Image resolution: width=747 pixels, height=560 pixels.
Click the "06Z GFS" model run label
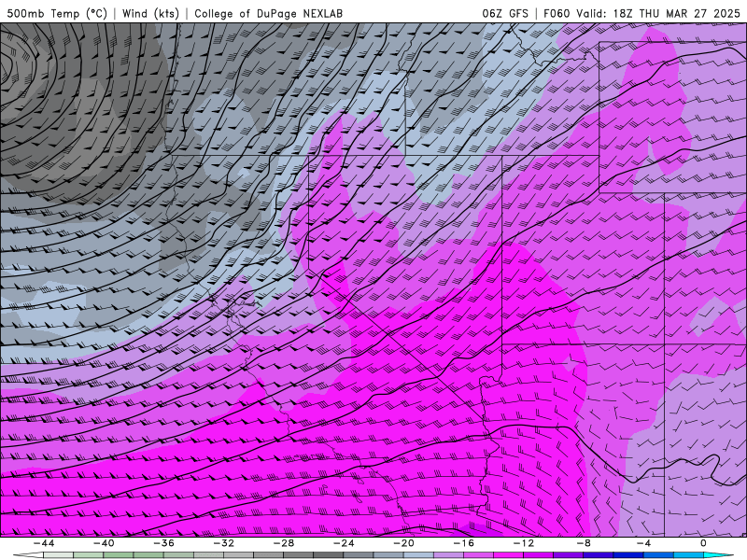tap(505, 13)
